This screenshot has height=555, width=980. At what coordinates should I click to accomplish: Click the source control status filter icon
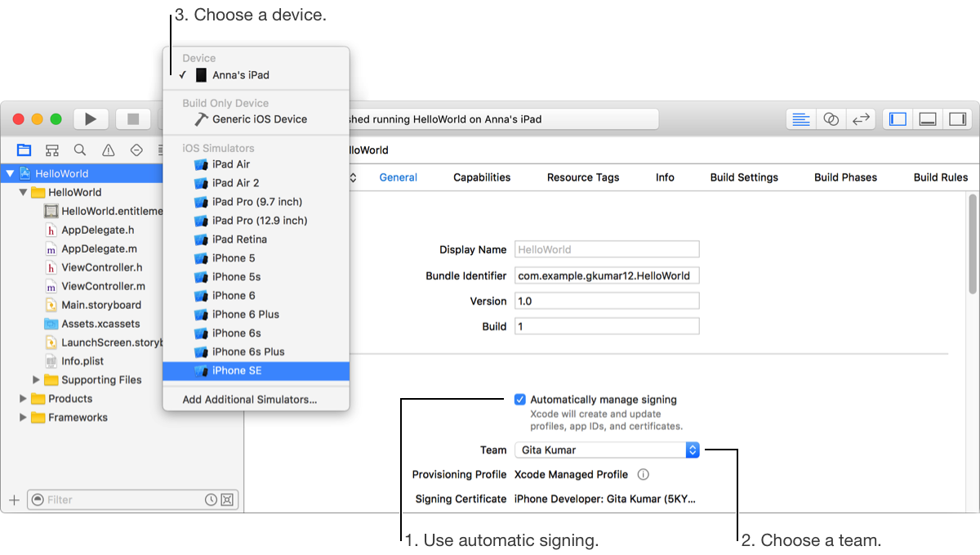(227, 499)
